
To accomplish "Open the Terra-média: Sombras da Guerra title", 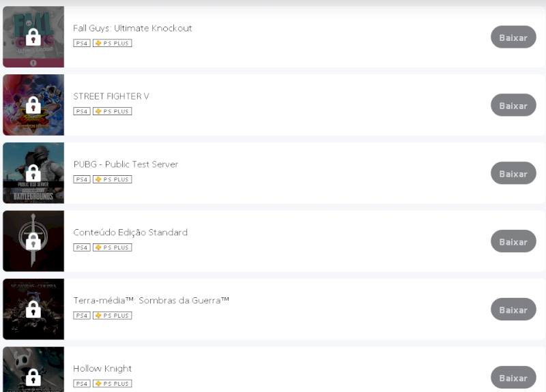I will pyautogui.click(x=151, y=301).
